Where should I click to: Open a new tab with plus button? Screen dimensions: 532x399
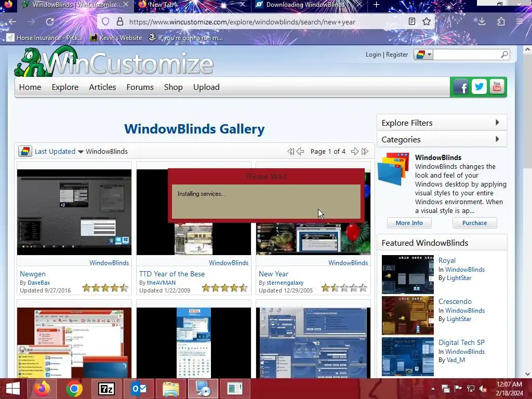pos(376,5)
